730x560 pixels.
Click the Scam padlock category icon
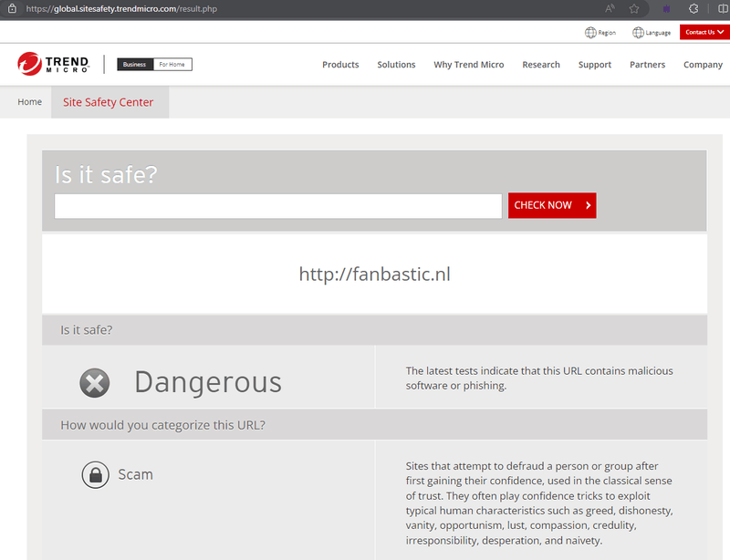tap(96, 474)
